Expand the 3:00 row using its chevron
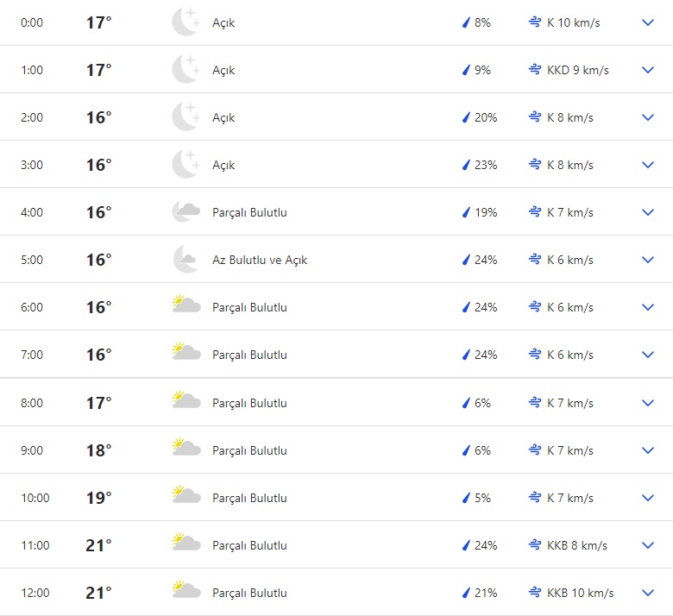The width and height of the screenshot is (673, 616). [x=648, y=165]
